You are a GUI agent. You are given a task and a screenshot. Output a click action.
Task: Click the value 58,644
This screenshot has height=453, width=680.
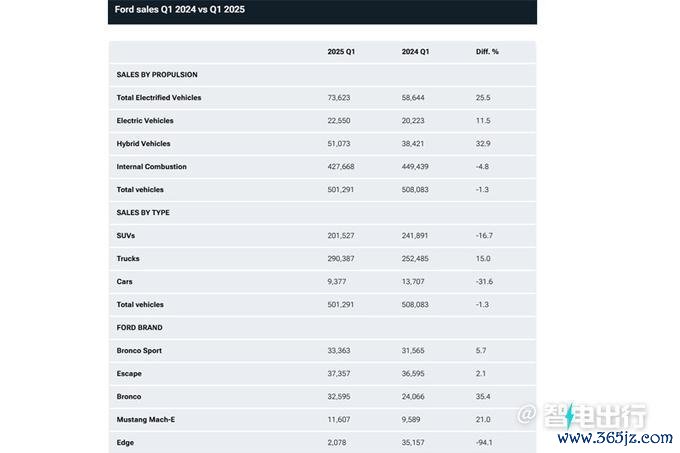pyautogui.click(x=413, y=98)
